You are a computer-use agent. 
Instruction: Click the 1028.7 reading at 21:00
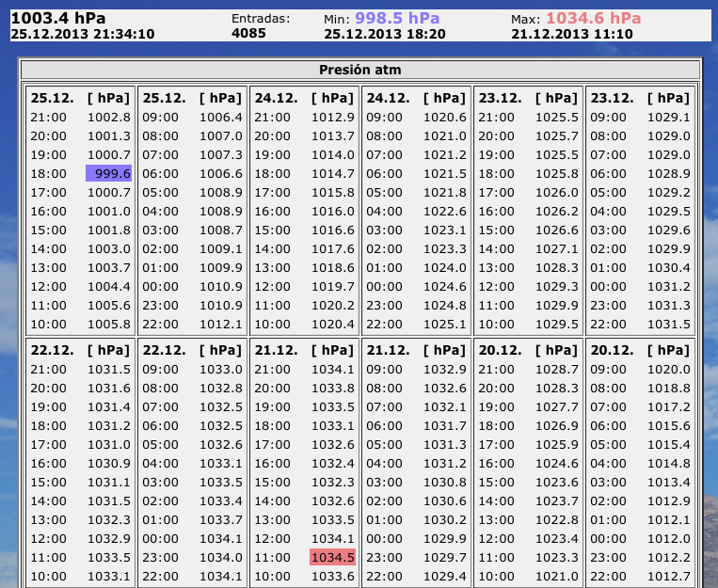(557, 369)
